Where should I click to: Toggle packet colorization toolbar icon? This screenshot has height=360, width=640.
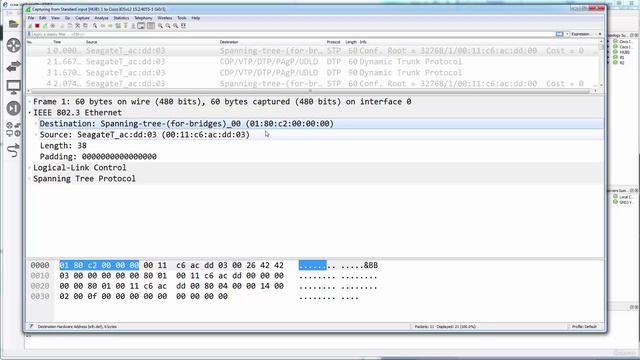pos(151,26)
